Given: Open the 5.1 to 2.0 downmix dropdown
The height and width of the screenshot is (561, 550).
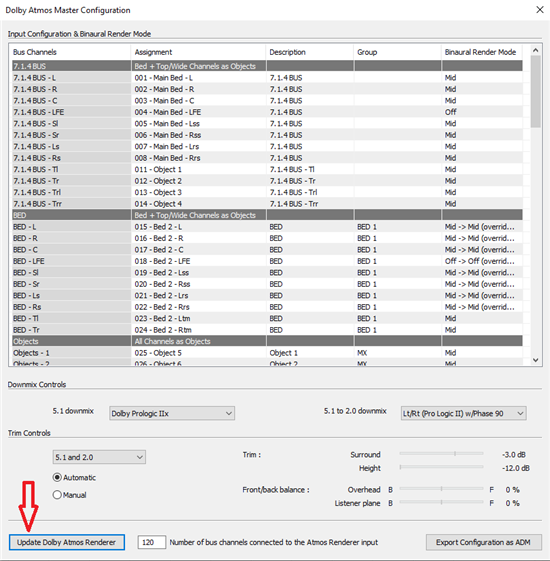Looking at the screenshot, I should pyautogui.click(x=463, y=413).
